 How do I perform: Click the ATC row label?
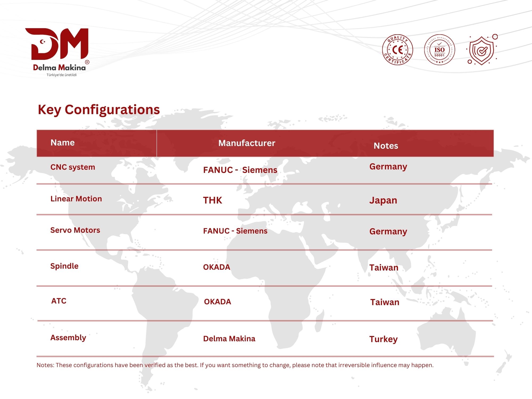(59, 301)
